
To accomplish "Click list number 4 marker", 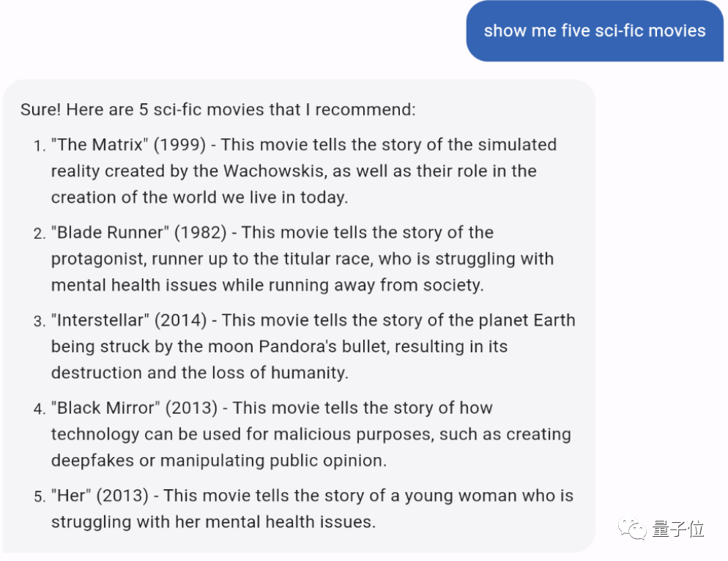I will tap(40, 409).
